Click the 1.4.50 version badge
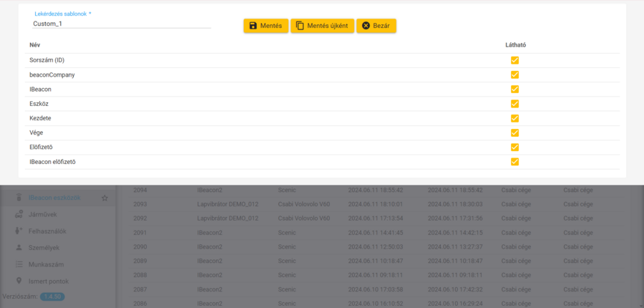The height and width of the screenshot is (308, 644). click(52, 297)
